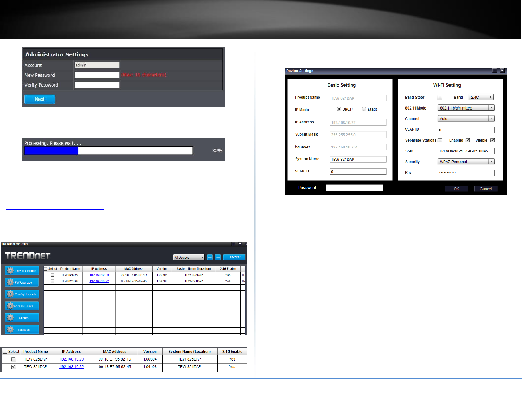Open Clients in the AP Utility sidebar
The width and height of the screenshot is (532, 412).
pyautogui.click(x=22, y=318)
